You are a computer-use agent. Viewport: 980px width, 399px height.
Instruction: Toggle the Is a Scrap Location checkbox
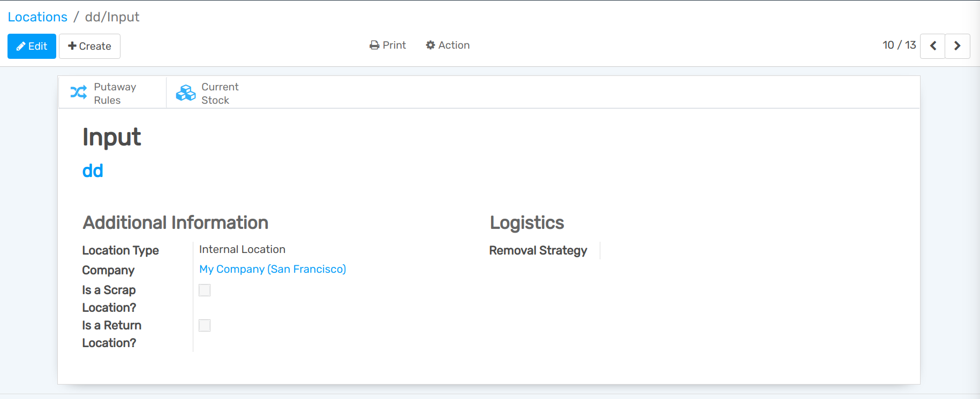tap(205, 290)
